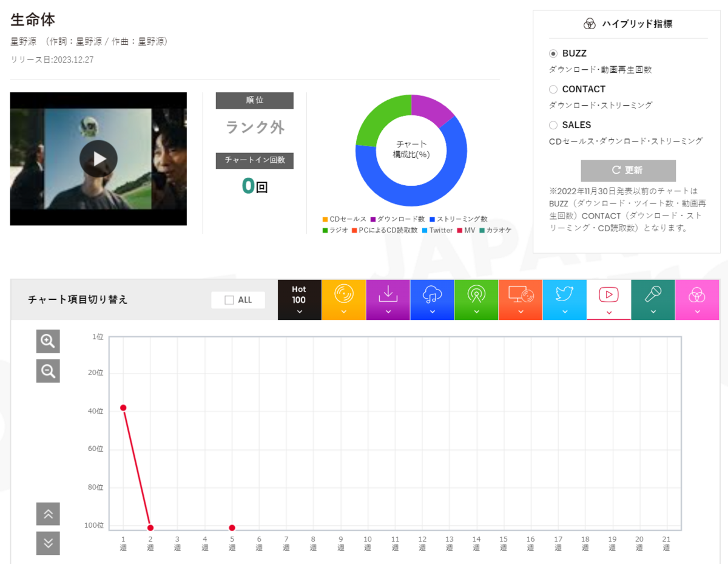
Task: Zoom in on the chart graph
Action: coord(48,341)
